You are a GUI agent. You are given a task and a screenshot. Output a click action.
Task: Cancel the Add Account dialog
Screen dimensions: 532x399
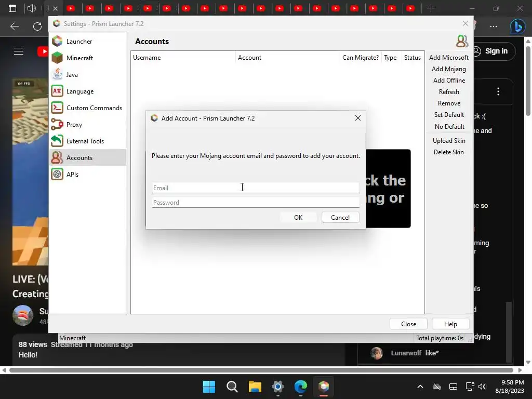pos(340,218)
